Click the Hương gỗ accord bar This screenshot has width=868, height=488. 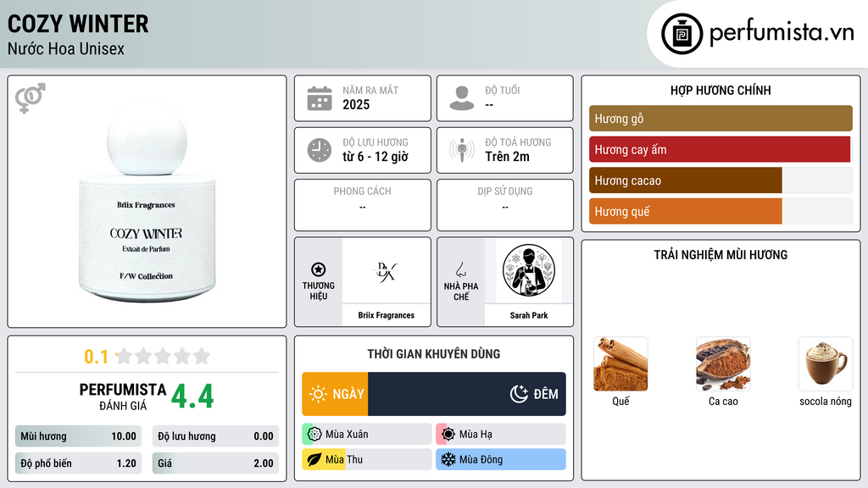(721, 119)
